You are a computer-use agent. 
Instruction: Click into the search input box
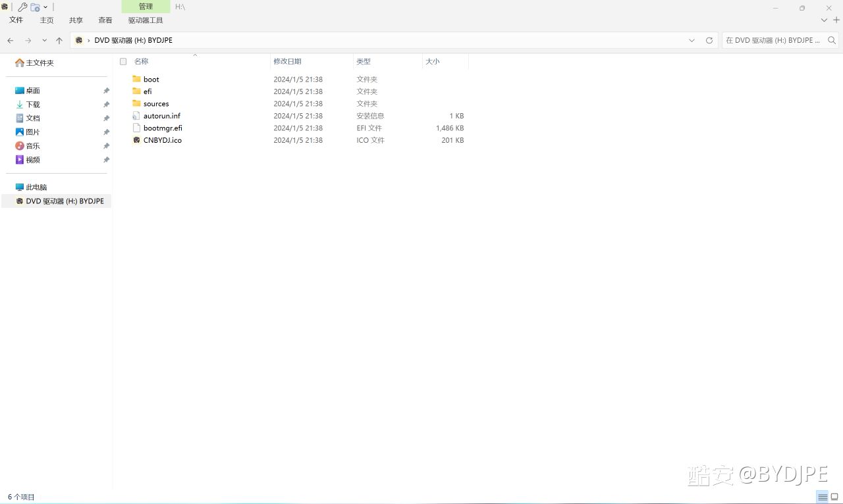(773, 41)
